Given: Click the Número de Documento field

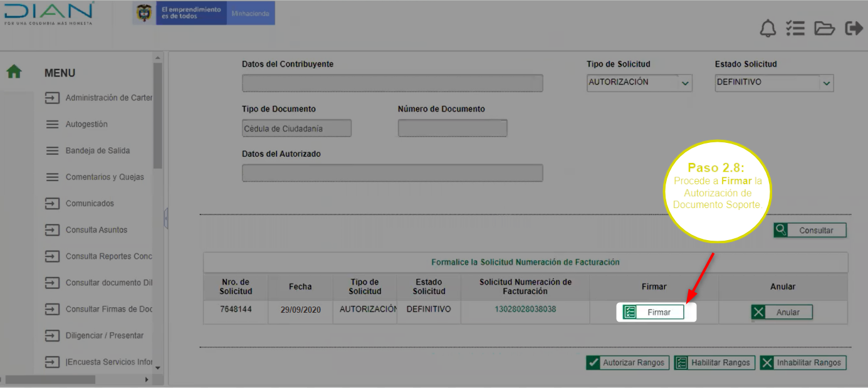Looking at the screenshot, I should [452, 128].
